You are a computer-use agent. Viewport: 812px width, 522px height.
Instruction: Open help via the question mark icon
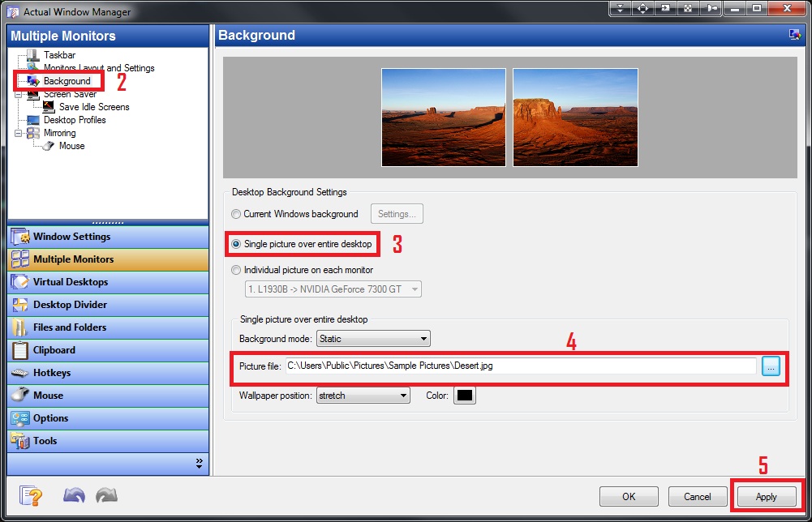(31, 496)
